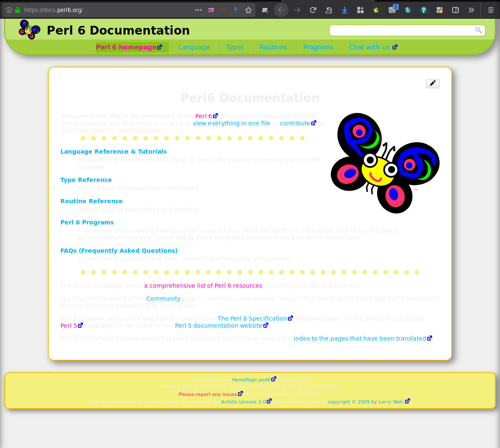
Task: Reload the current page
Action: (313, 10)
